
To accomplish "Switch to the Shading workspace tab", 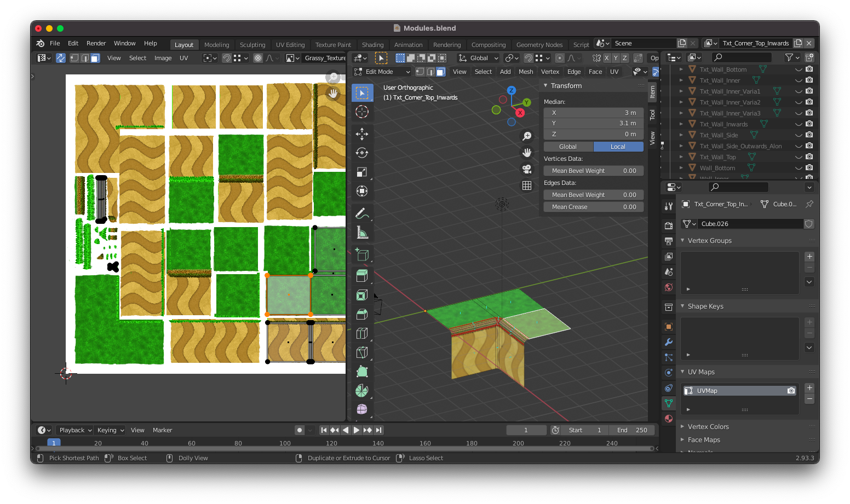I will 373,44.
